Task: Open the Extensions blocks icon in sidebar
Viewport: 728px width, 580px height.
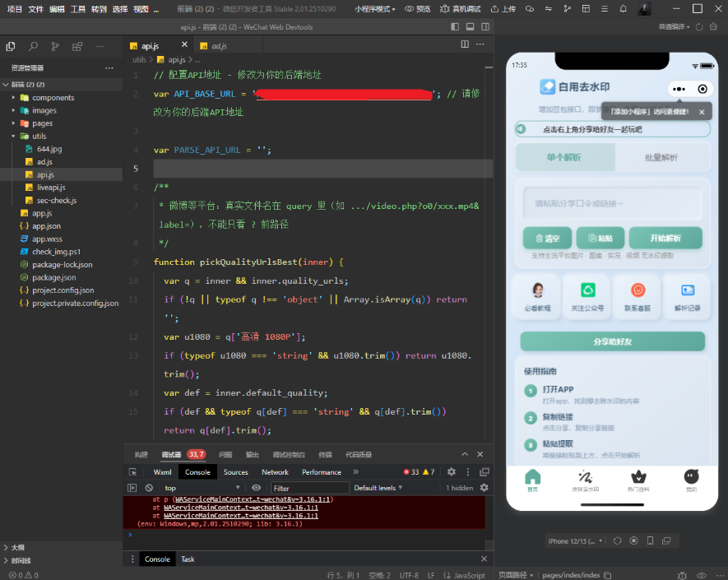Action: coord(77,46)
